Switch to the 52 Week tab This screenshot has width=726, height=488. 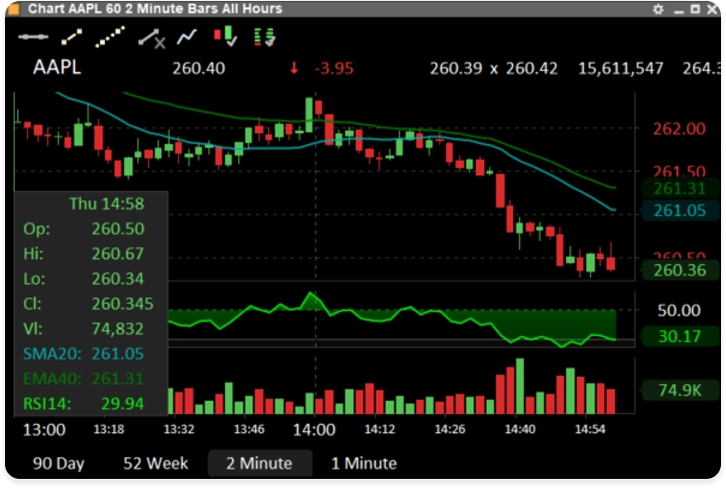(x=156, y=463)
